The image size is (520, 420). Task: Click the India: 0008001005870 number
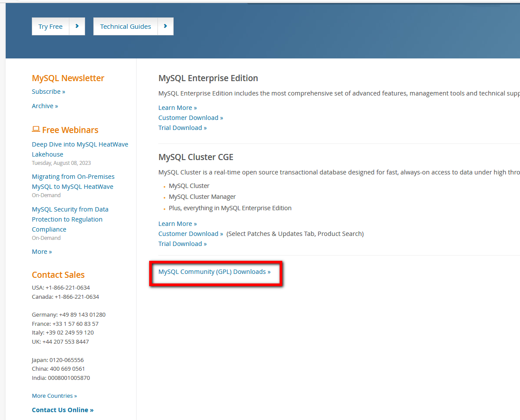point(61,378)
